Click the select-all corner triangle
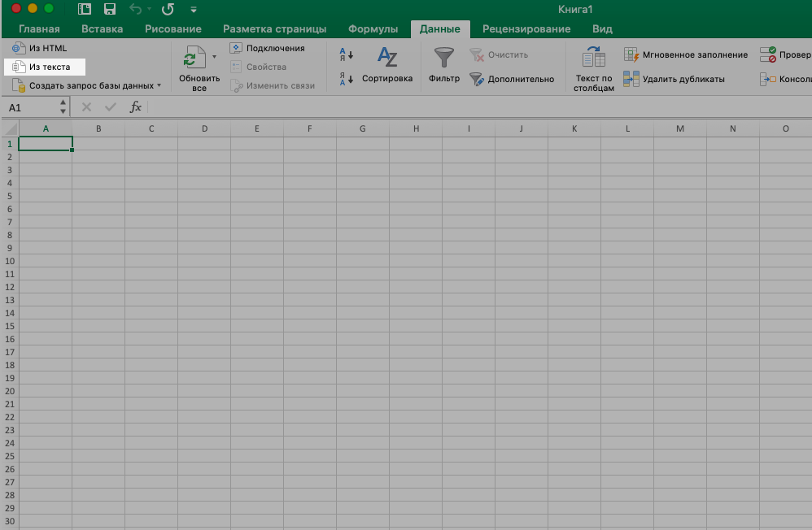The height and width of the screenshot is (530, 812). point(11,128)
